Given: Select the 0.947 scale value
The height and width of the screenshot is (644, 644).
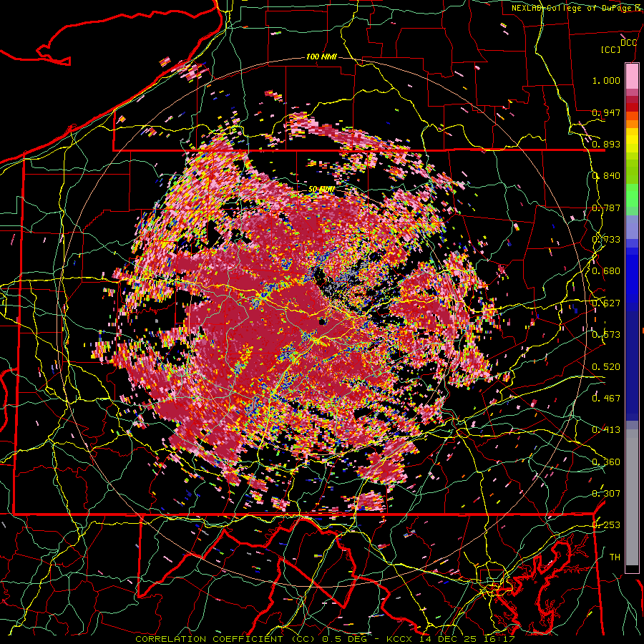Looking at the screenshot, I should click(606, 112).
